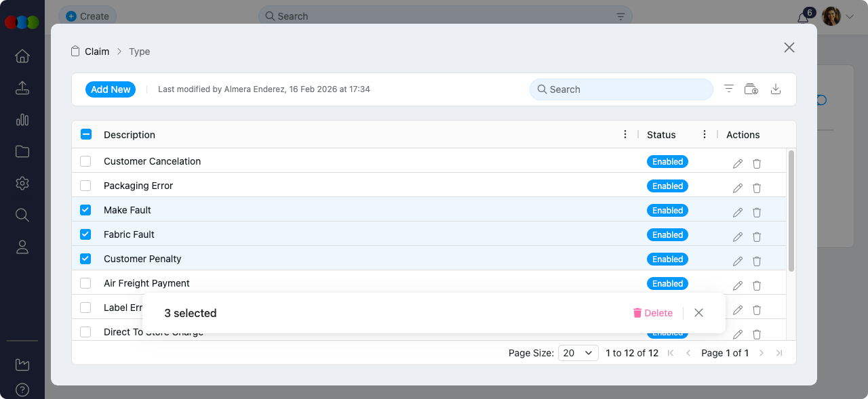Navigate to Claim in the breadcrumb
The height and width of the screenshot is (399, 868).
97,51
